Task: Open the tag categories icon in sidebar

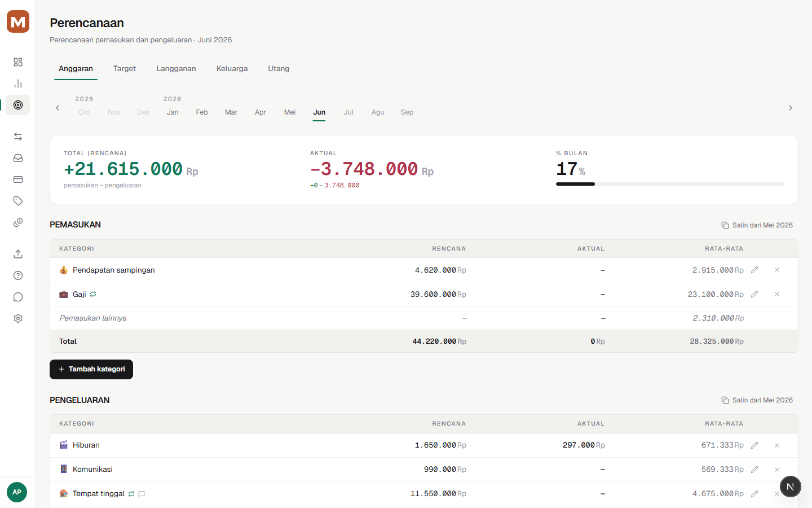Action: (18, 201)
